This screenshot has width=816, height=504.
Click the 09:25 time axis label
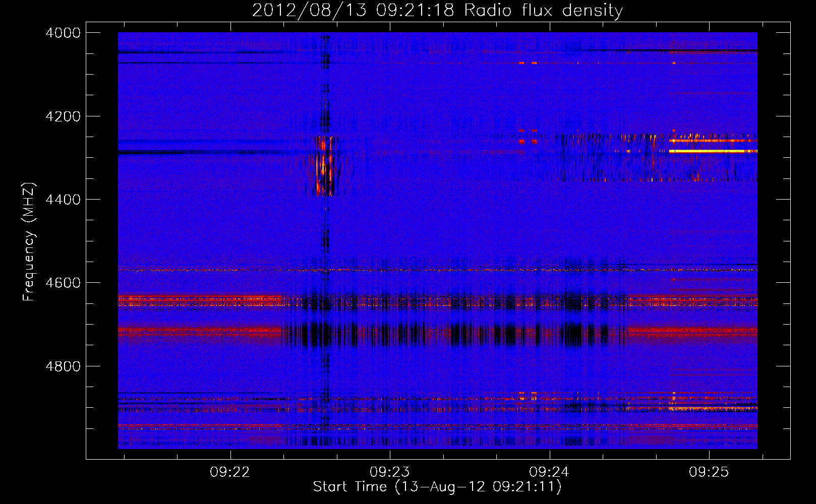point(709,472)
